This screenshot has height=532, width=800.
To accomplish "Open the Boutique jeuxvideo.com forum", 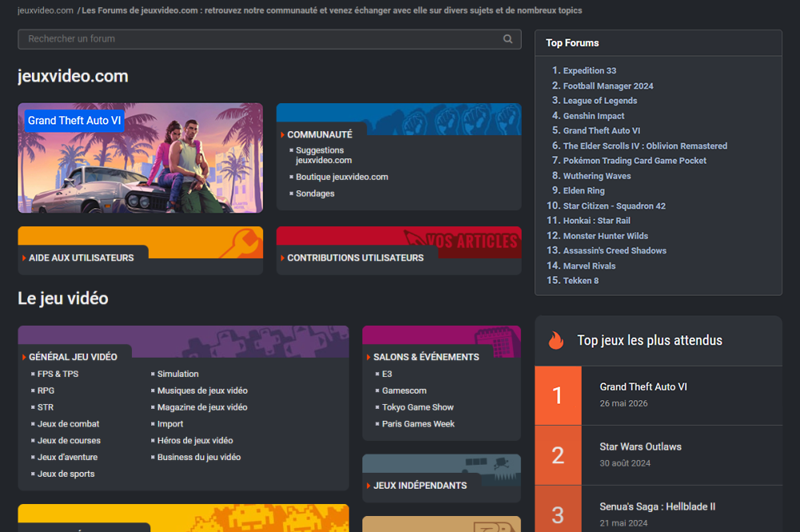I will coord(342,177).
